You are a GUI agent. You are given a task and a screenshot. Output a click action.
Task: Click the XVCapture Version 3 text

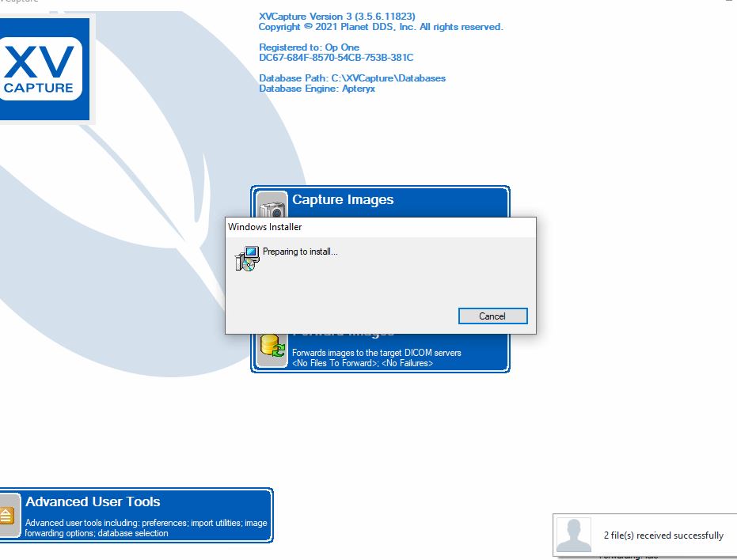(337, 17)
